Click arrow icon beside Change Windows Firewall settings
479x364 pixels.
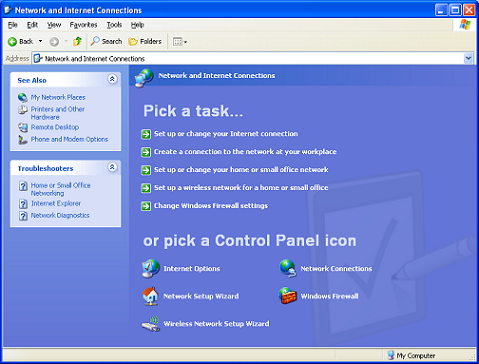click(146, 206)
